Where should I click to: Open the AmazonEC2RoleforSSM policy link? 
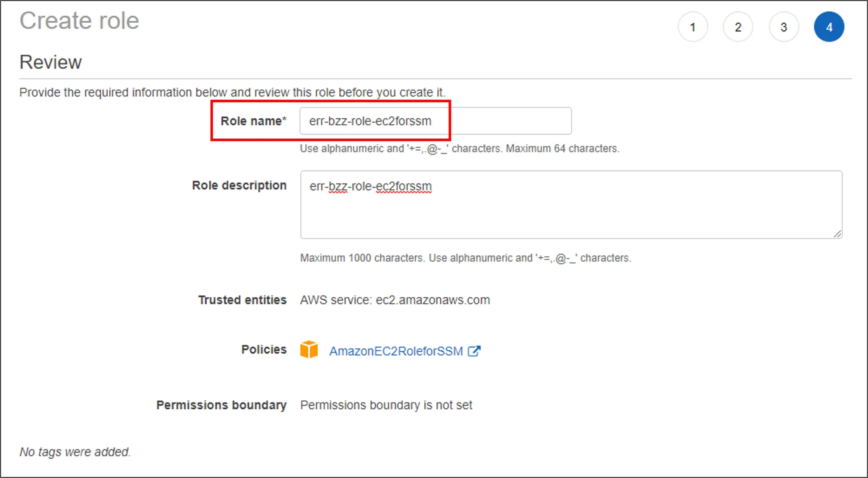(396, 351)
